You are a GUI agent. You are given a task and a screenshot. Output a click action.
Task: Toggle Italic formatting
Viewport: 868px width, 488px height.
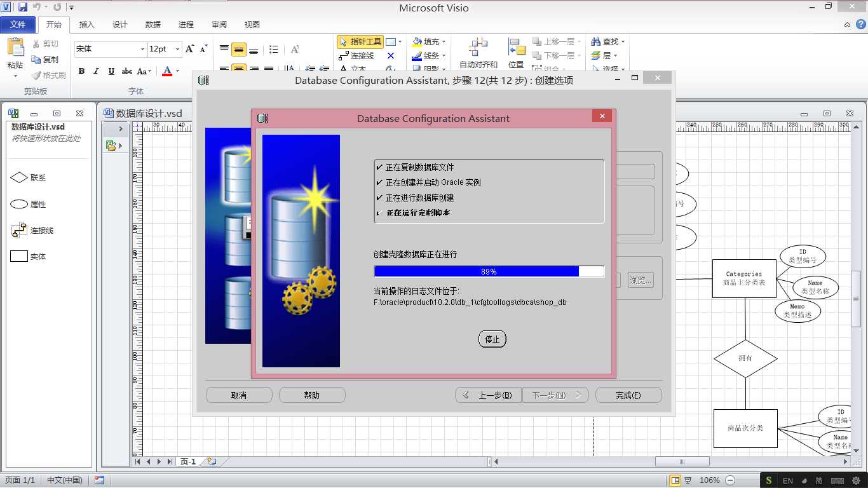click(x=96, y=71)
